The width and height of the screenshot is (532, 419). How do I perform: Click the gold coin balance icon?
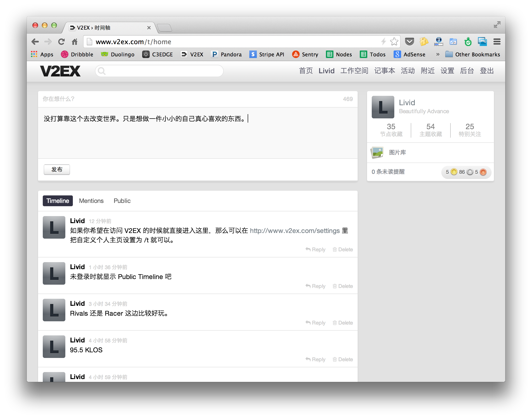coord(454,172)
